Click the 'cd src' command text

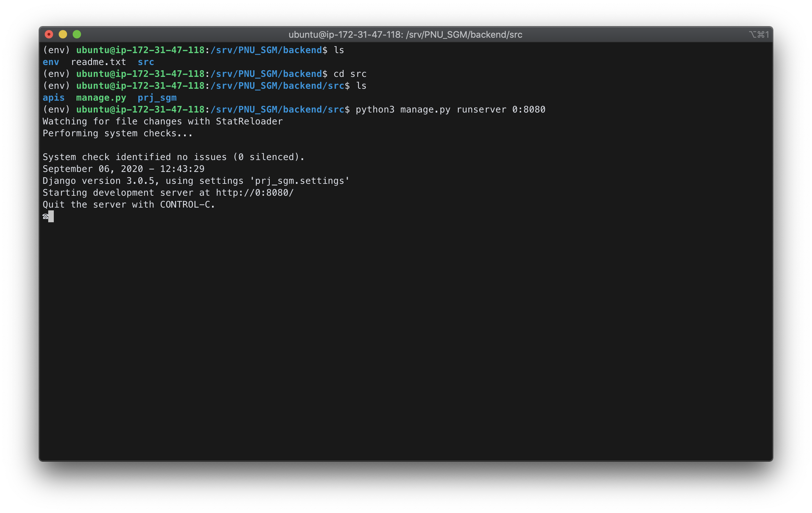350,74
